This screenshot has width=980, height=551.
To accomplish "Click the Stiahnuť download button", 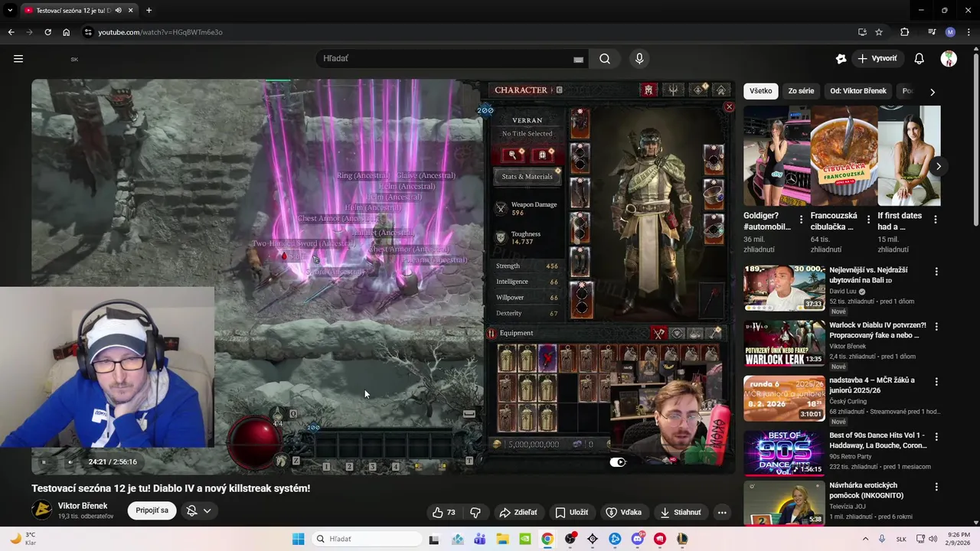I will pyautogui.click(x=681, y=512).
